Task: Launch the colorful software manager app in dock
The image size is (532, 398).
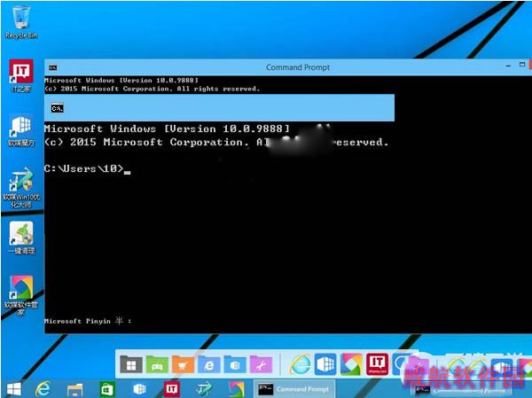Action: [x=351, y=364]
